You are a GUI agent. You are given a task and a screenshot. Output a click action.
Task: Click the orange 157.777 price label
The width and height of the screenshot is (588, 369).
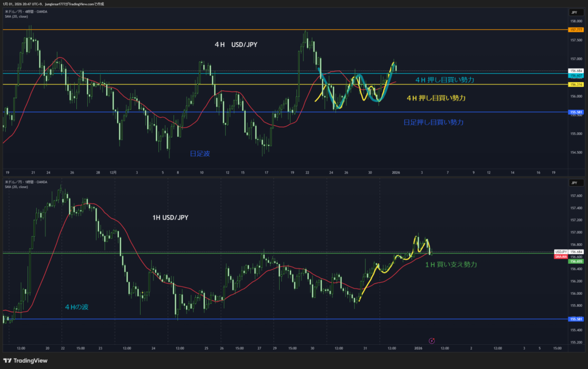[575, 29]
